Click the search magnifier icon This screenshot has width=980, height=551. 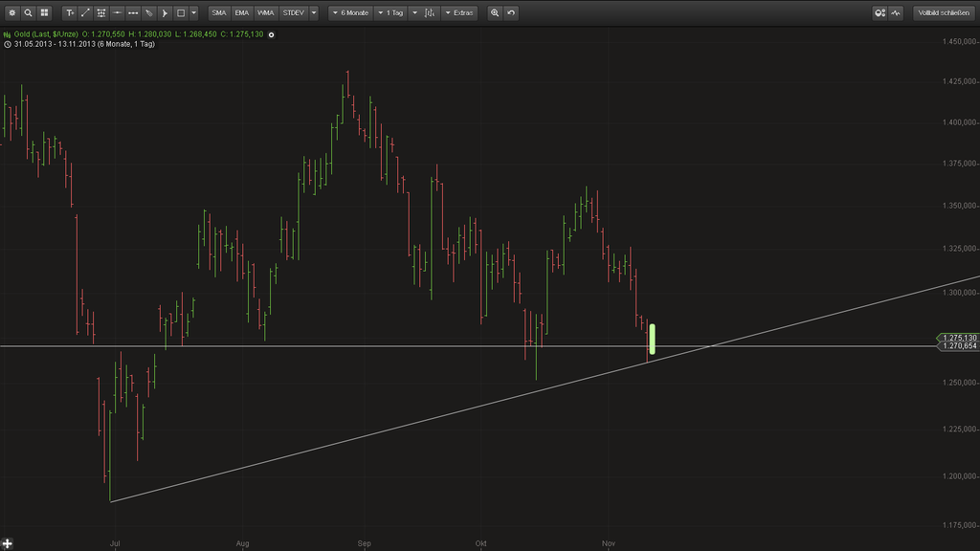click(x=28, y=12)
